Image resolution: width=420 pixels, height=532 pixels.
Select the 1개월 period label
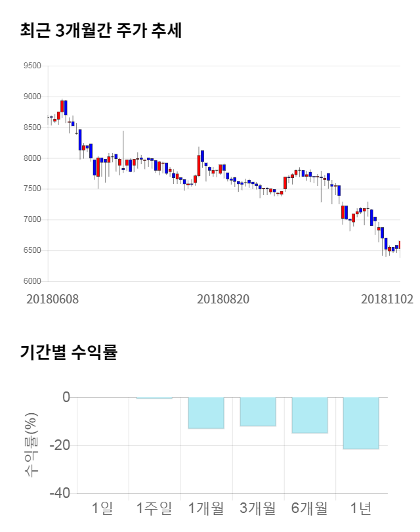coord(206,508)
